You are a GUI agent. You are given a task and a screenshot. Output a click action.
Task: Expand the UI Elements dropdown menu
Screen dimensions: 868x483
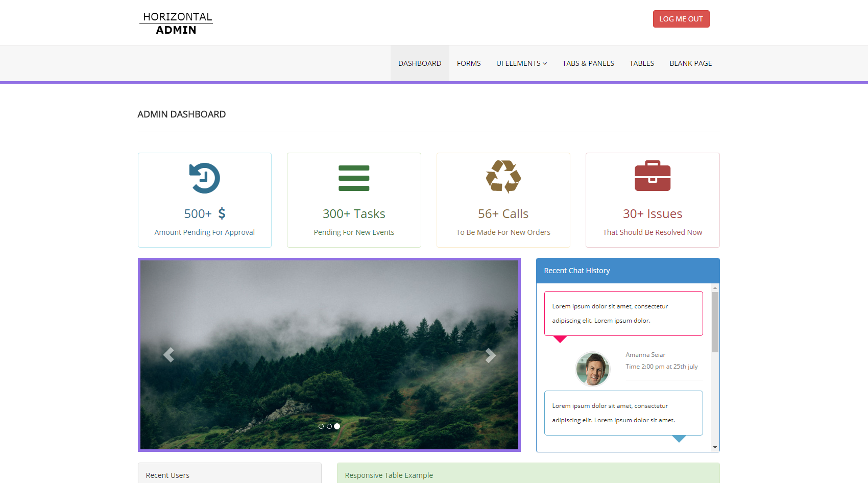521,63
